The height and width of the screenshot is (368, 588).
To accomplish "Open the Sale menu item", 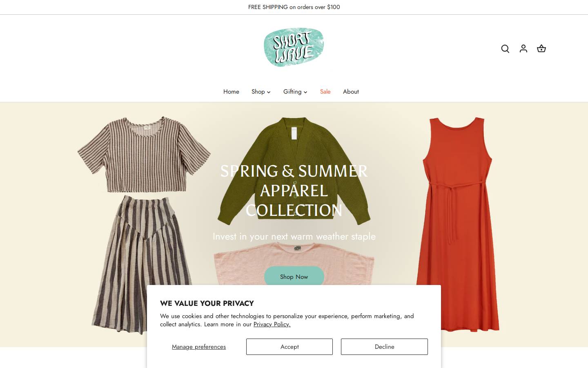I will [x=325, y=92].
